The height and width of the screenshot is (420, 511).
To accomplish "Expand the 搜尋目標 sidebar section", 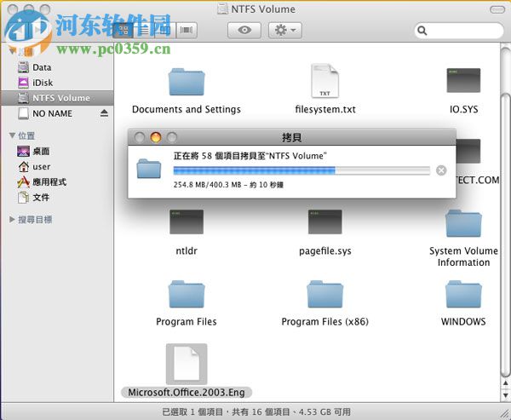I will pos(12,219).
